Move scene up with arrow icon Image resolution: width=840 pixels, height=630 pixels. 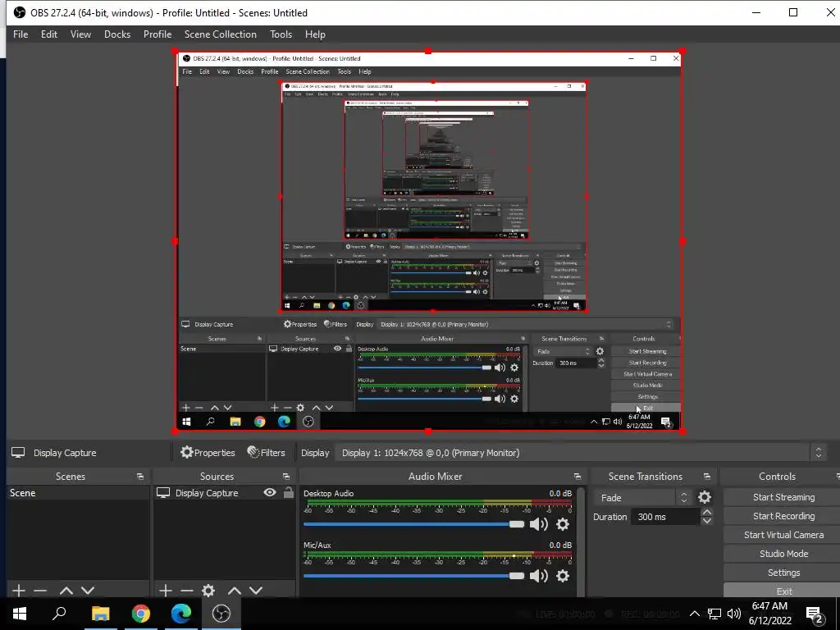[x=66, y=591]
